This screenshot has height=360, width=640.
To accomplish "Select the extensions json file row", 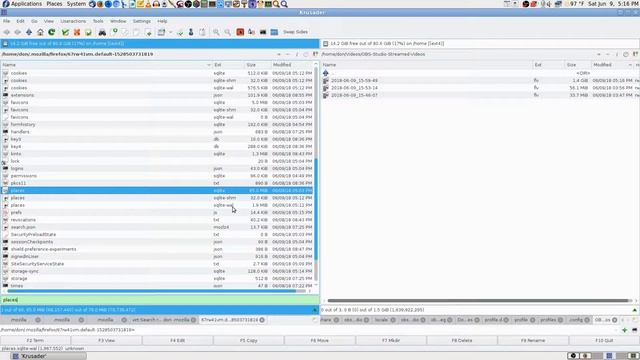I will click(158, 95).
